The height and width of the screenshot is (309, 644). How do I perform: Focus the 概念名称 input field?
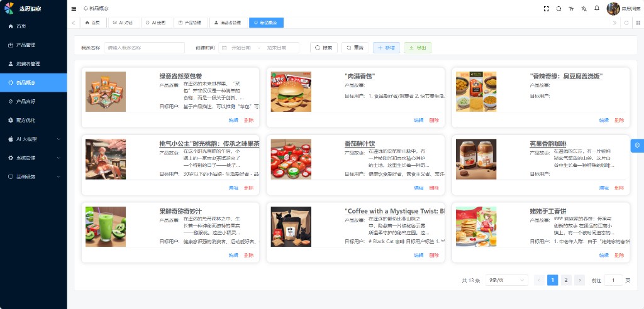pyautogui.click(x=144, y=48)
